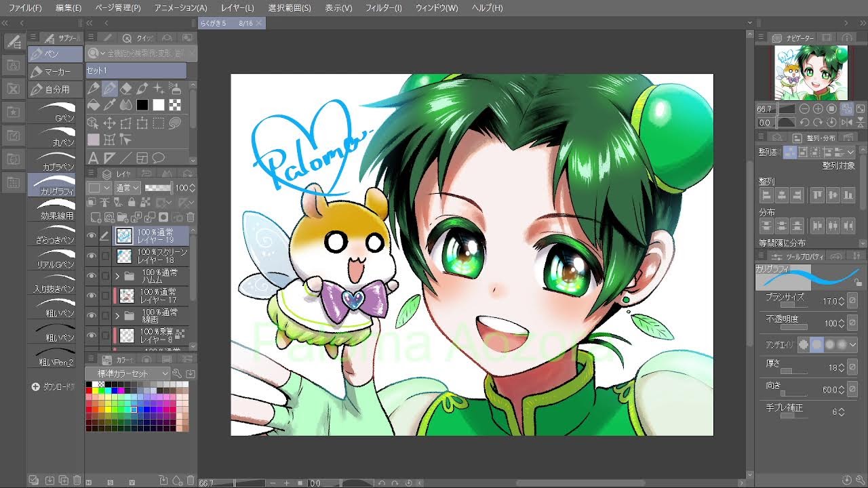Open the アンチエイリアス dropdown arrow
The width and height of the screenshot is (868, 488).
[x=852, y=344]
